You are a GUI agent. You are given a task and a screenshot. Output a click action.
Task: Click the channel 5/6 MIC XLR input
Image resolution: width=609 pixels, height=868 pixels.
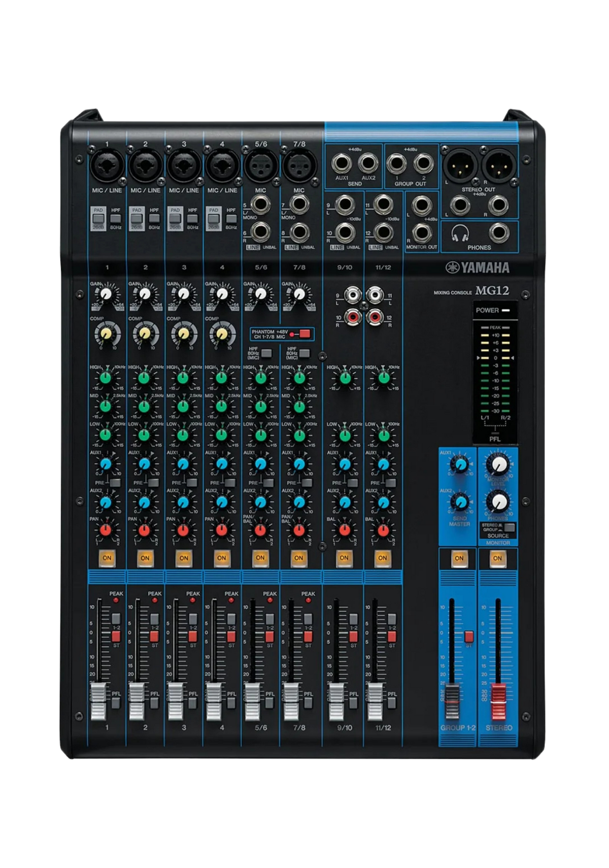260,165
